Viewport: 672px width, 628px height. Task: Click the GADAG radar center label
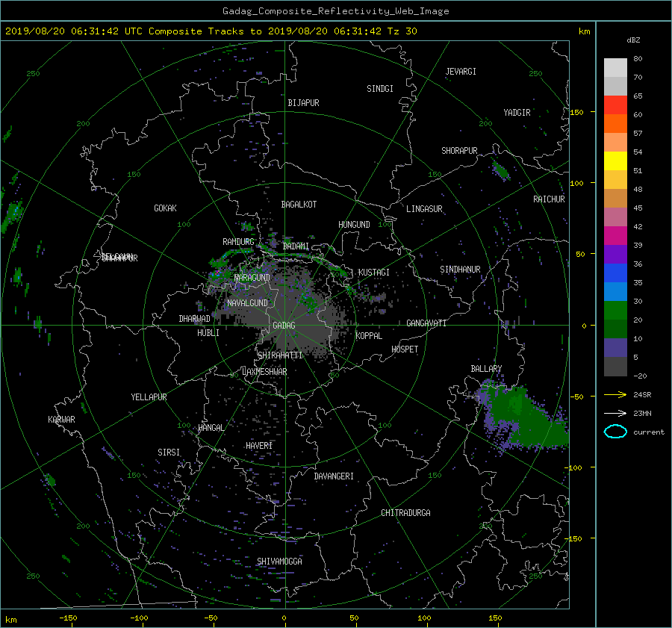tap(284, 326)
